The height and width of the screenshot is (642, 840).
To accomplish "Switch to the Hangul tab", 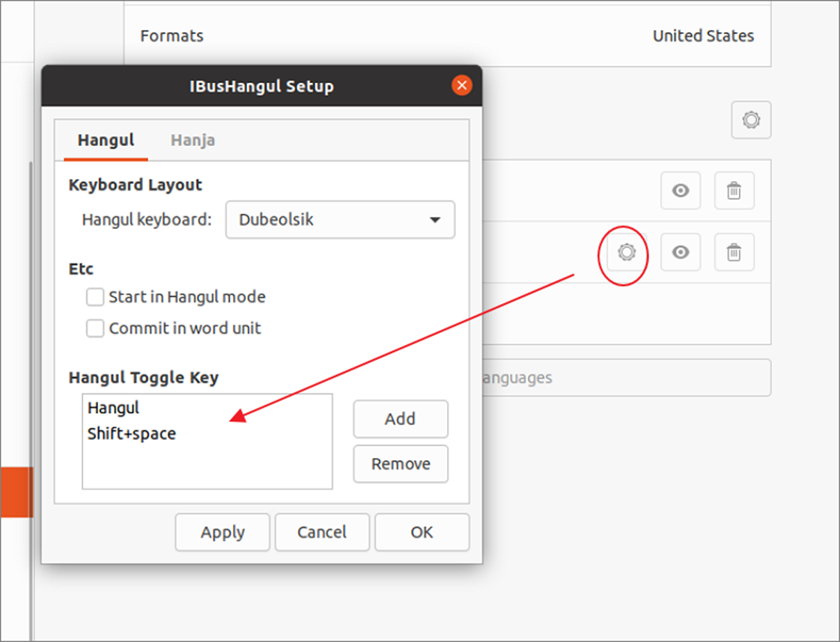I will coord(106,140).
